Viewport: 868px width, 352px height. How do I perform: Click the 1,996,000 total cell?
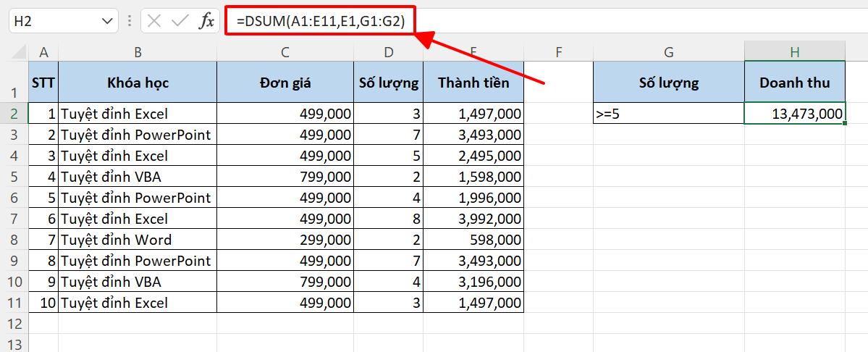click(473, 198)
